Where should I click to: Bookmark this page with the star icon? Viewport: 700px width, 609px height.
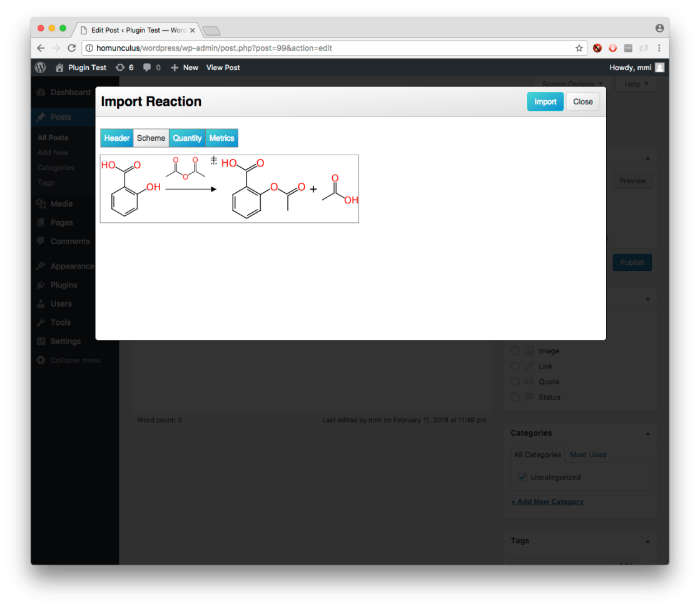pyautogui.click(x=579, y=48)
